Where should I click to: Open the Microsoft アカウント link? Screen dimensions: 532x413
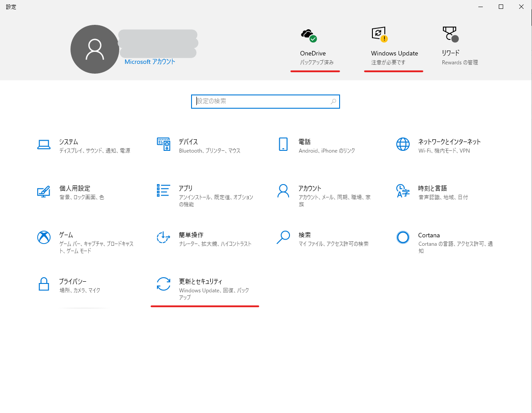tap(150, 62)
